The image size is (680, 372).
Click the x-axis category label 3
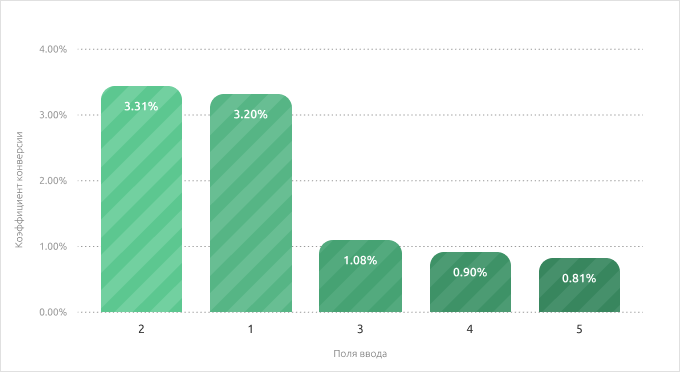coord(360,330)
